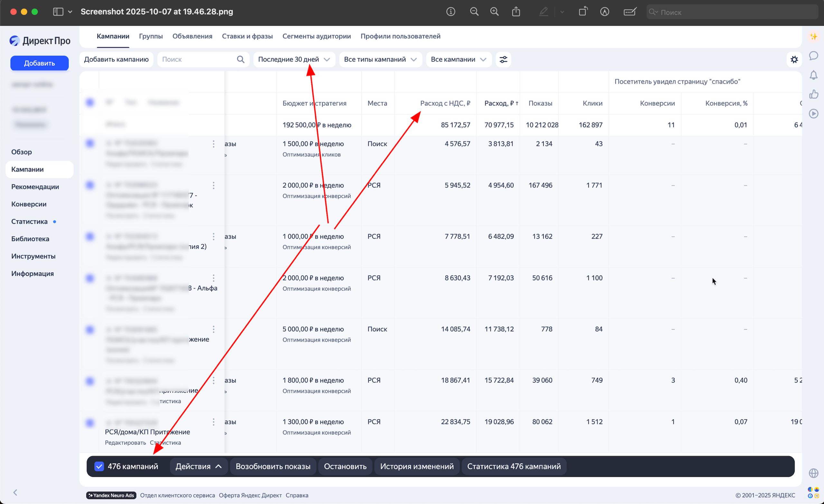Click the globe language icon
The height and width of the screenshot is (504, 824).
[814, 473]
